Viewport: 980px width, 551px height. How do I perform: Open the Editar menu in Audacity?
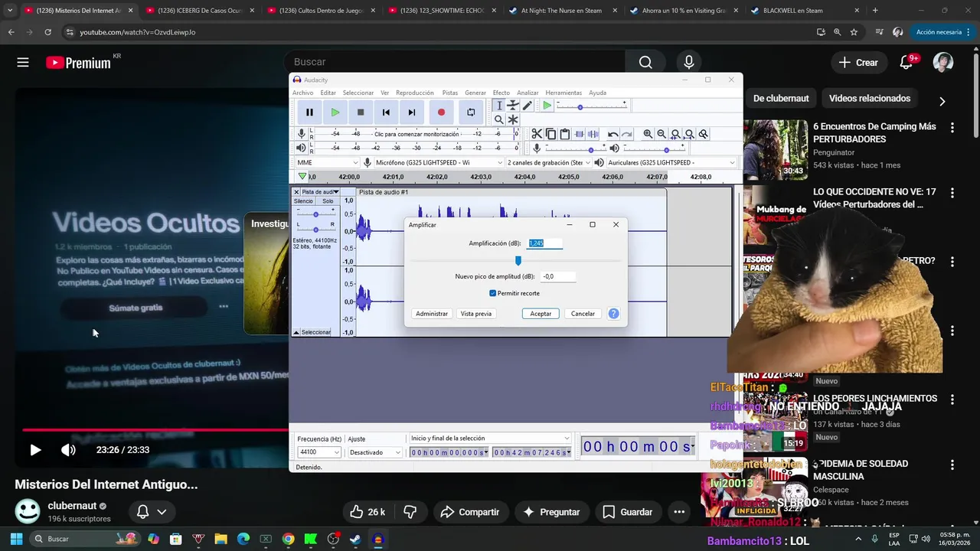[x=328, y=93]
